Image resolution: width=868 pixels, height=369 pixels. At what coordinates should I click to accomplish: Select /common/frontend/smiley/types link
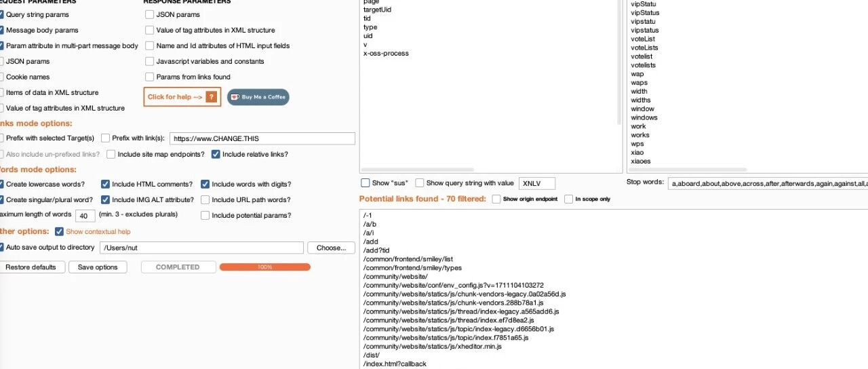click(x=410, y=268)
